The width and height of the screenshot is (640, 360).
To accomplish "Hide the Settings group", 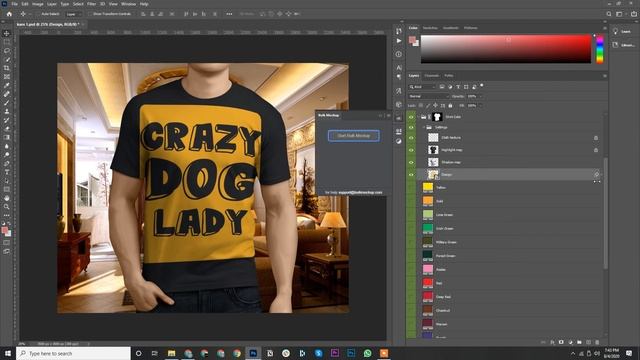I will pyautogui.click(x=411, y=127).
